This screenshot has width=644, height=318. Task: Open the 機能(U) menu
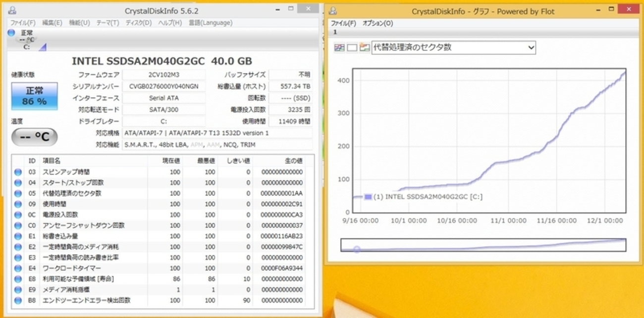[79, 23]
